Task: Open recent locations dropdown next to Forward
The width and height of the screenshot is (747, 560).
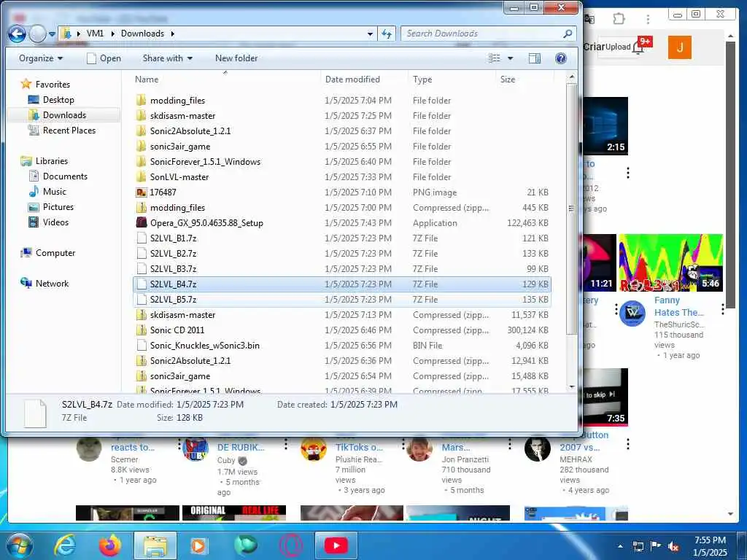Action: pos(52,34)
